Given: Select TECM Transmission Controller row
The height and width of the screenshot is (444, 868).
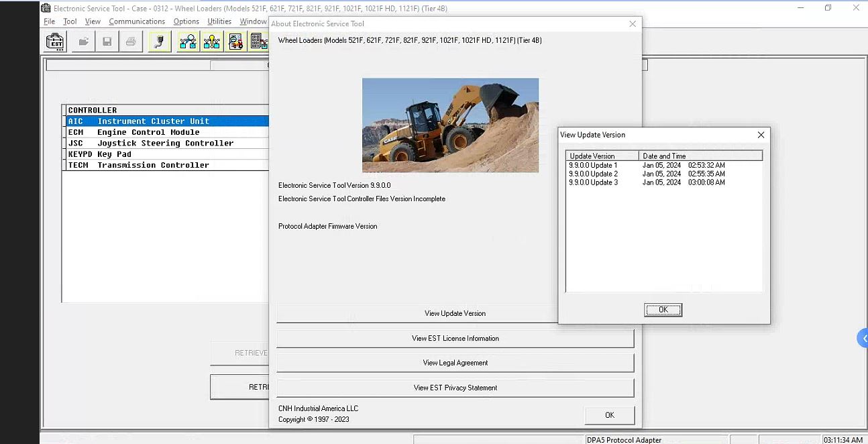Looking at the screenshot, I should point(166,165).
